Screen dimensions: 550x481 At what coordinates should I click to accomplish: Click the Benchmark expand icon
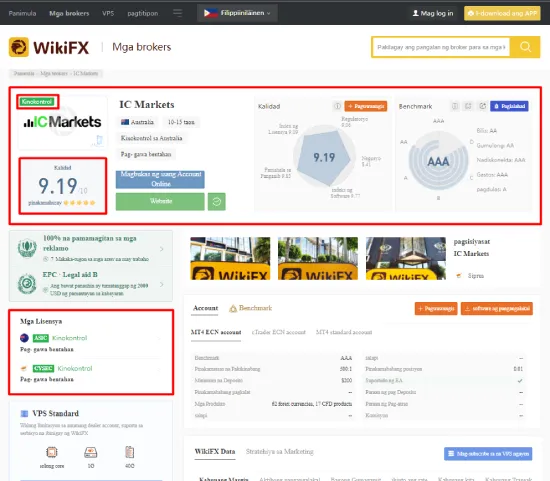(x=468, y=106)
